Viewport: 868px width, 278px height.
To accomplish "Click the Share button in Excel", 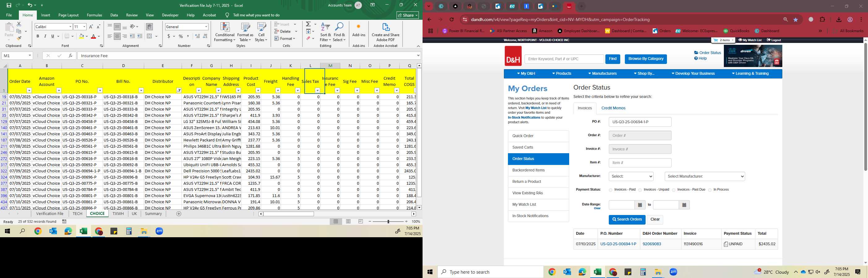I will click(407, 15).
